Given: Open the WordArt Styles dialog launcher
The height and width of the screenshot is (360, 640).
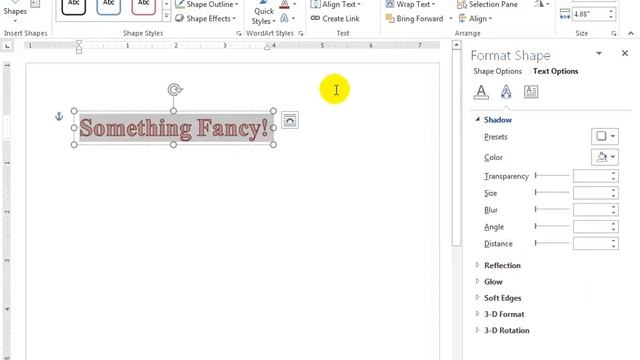Looking at the screenshot, I should tap(301, 33).
